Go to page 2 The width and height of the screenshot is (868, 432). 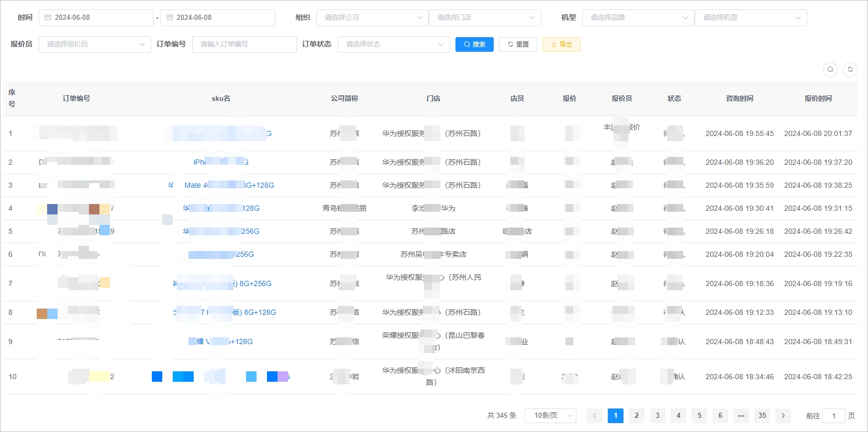point(637,416)
